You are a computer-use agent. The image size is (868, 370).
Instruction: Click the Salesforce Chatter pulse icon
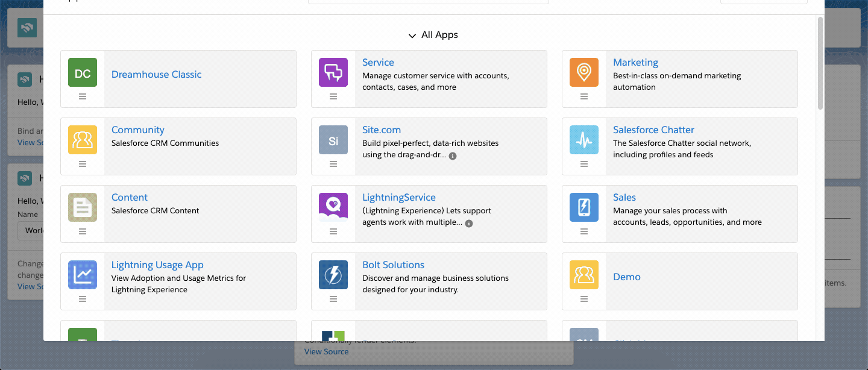coord(584,140)
